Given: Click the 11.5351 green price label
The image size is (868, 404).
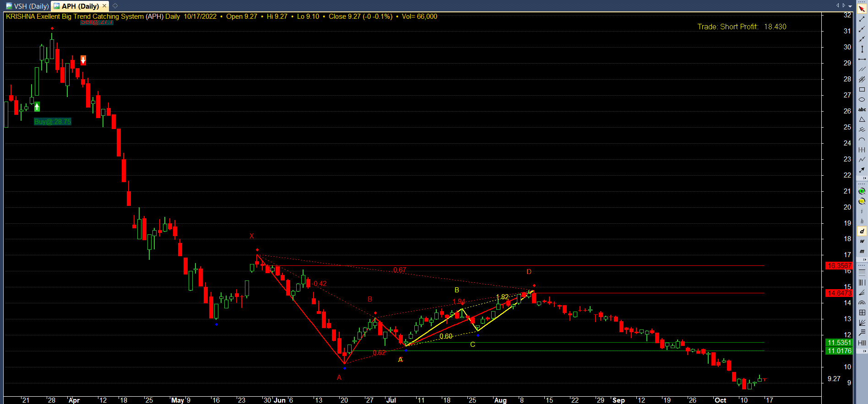Looking at the screenshot, I should pos(839,343).
